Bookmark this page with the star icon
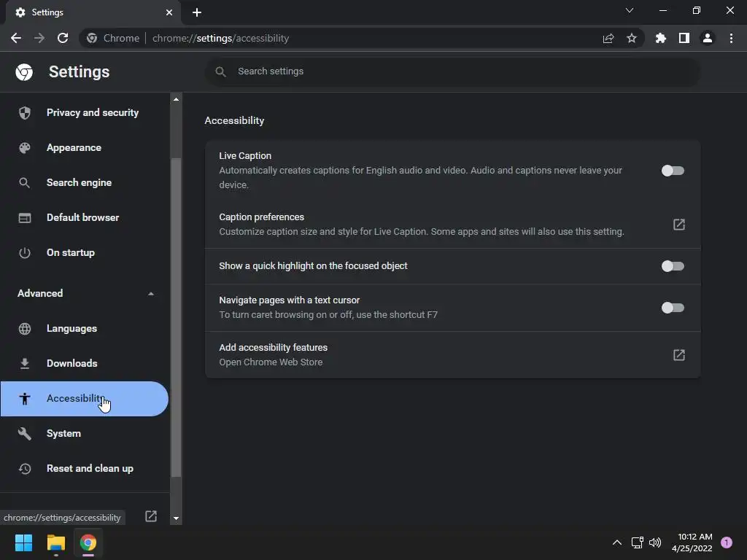 pyautogui.click(x=632, y=38)
